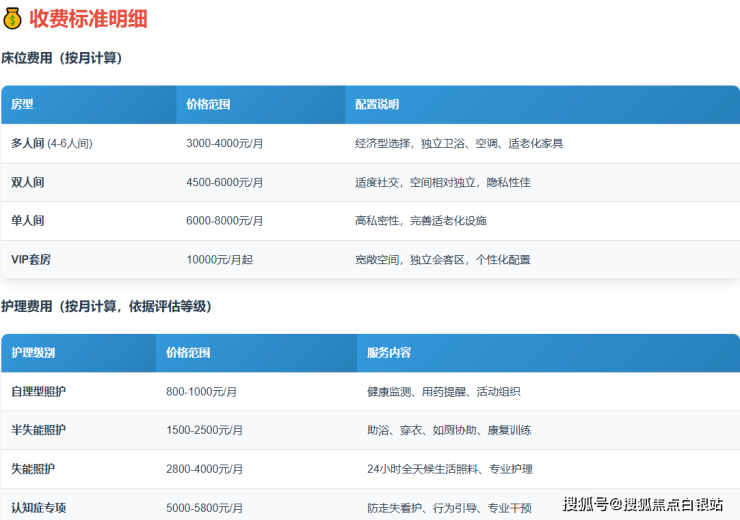Click the 护理级别 column header
The image size is (740, 520).
[x=33, y=353]
